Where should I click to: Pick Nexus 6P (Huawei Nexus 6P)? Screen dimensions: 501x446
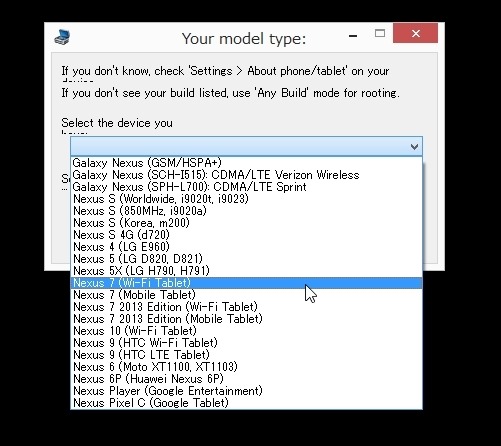click(246, 379)
